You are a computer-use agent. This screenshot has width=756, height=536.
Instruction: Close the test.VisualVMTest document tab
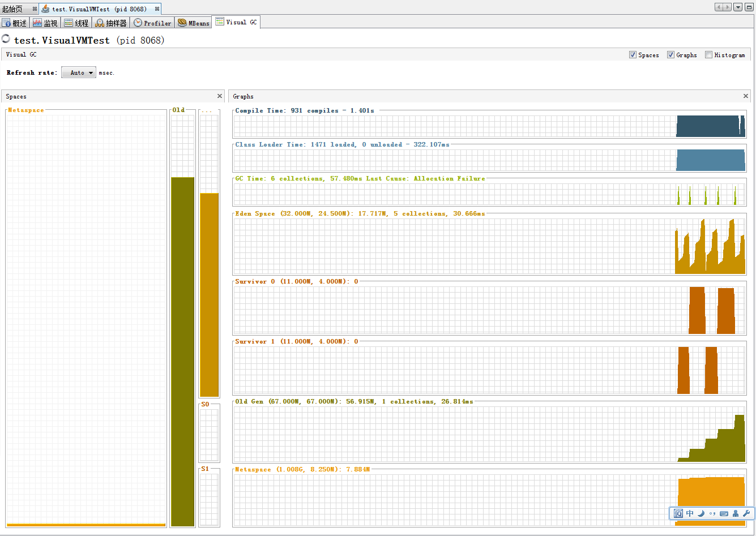tap(157, 9)
